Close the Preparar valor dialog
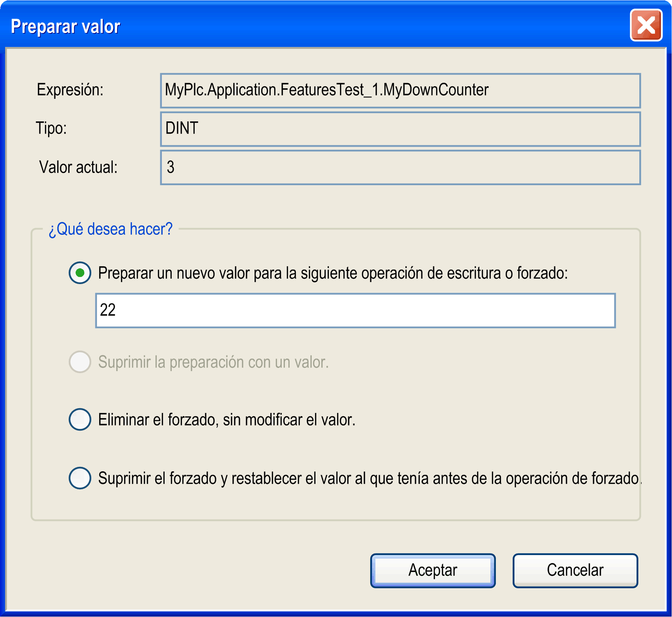672x617 pixels. pyautogui.click(x=646, y=26)
